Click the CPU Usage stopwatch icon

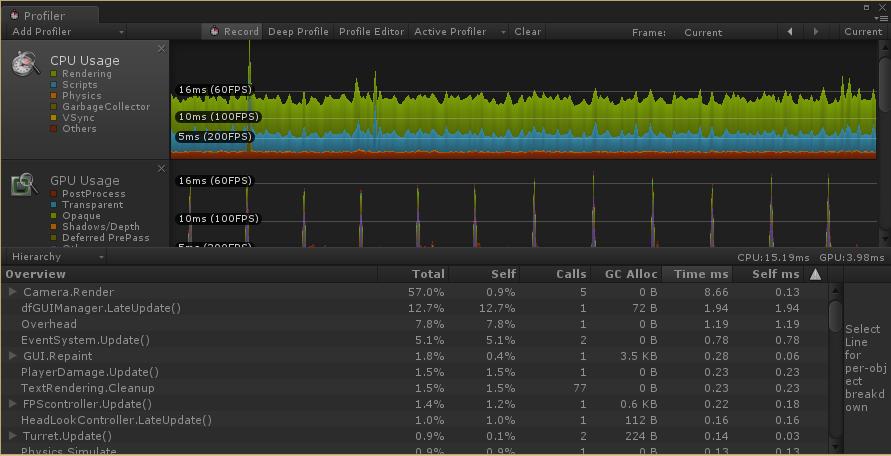(26, 63)
